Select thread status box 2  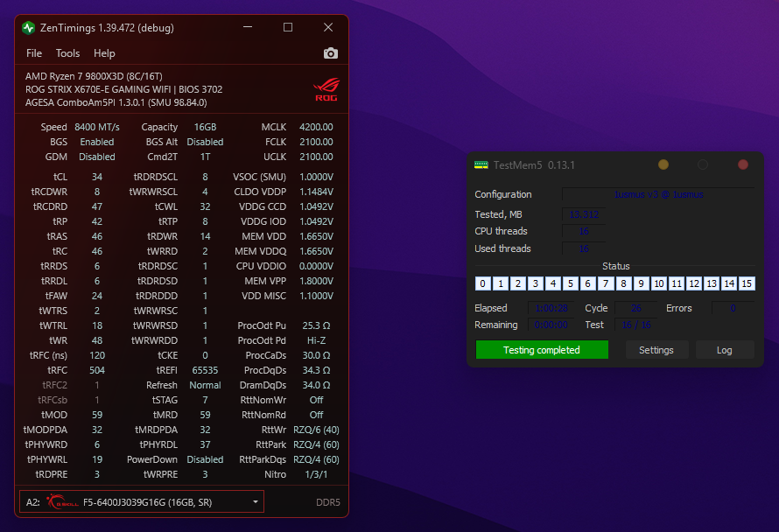518,283
